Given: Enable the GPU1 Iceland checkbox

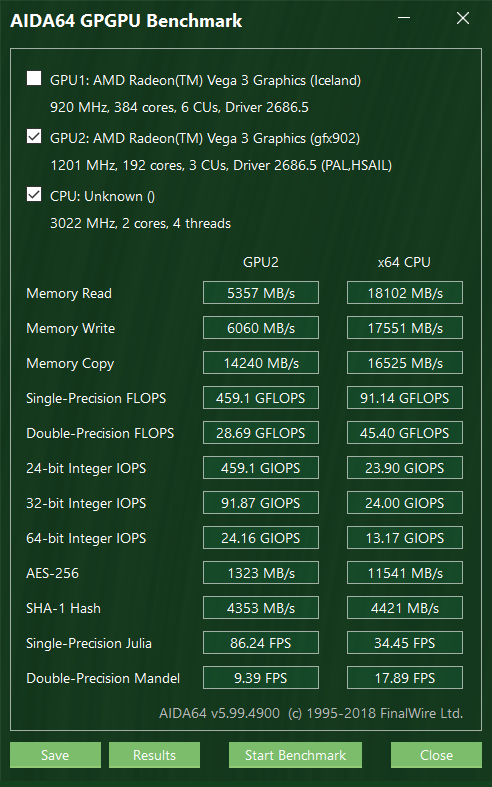Looking at the screenshot, I should (x=34, y=78).
